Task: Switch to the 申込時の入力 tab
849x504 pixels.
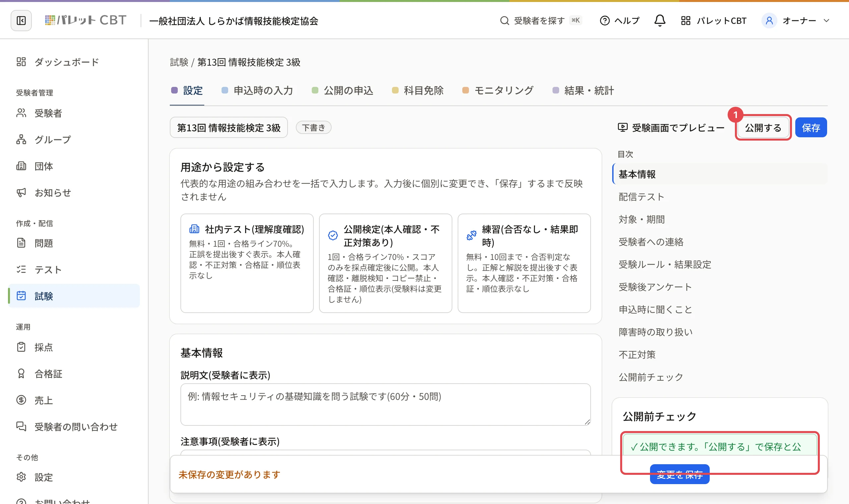Action: (257, 91)
